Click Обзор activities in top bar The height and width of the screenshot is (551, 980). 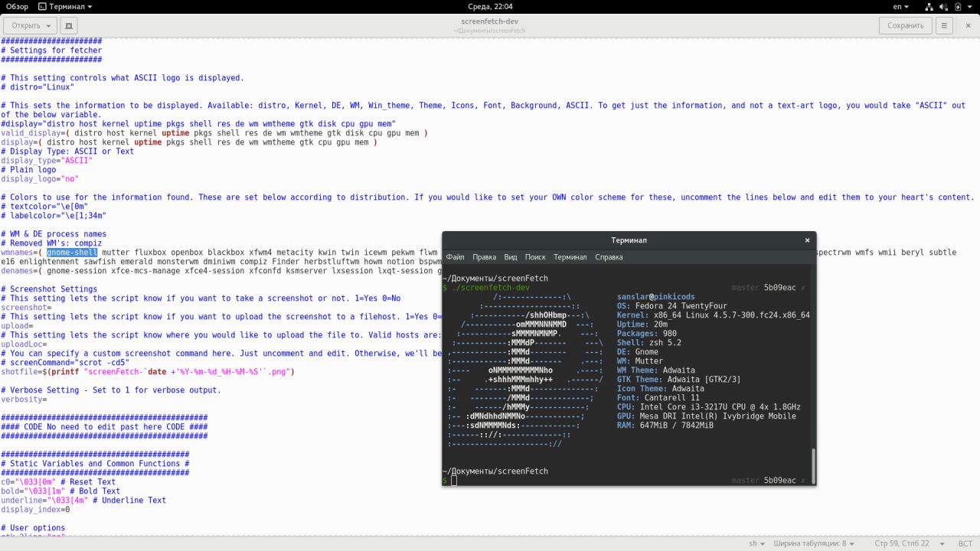pos(17,7)
